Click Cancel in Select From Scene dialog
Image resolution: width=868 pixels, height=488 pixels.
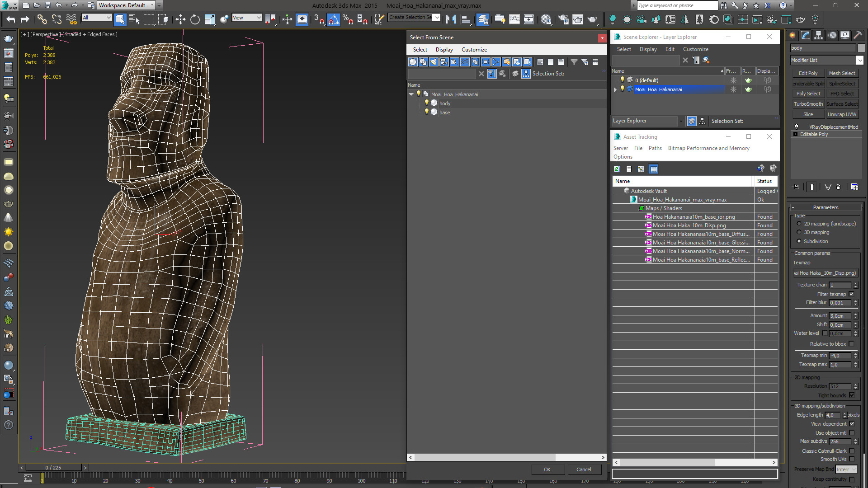583,469
